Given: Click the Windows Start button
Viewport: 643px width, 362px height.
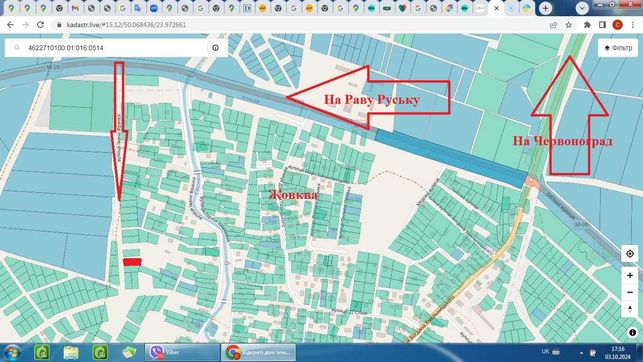Looking at the screenshot, I should 12,353.
